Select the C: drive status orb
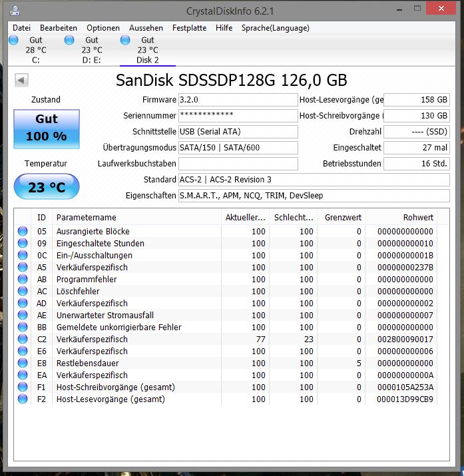This screenshot has width=464, height=476. pos(14,40)
